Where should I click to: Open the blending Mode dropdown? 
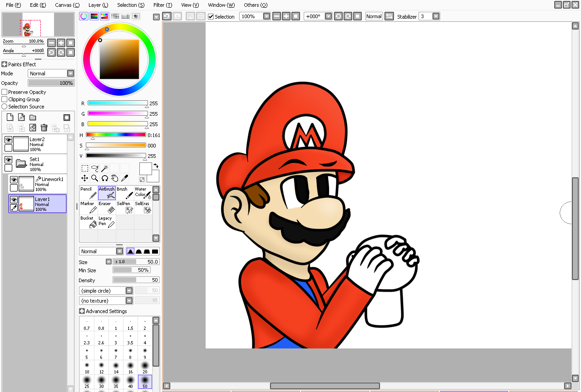point(70,73)
